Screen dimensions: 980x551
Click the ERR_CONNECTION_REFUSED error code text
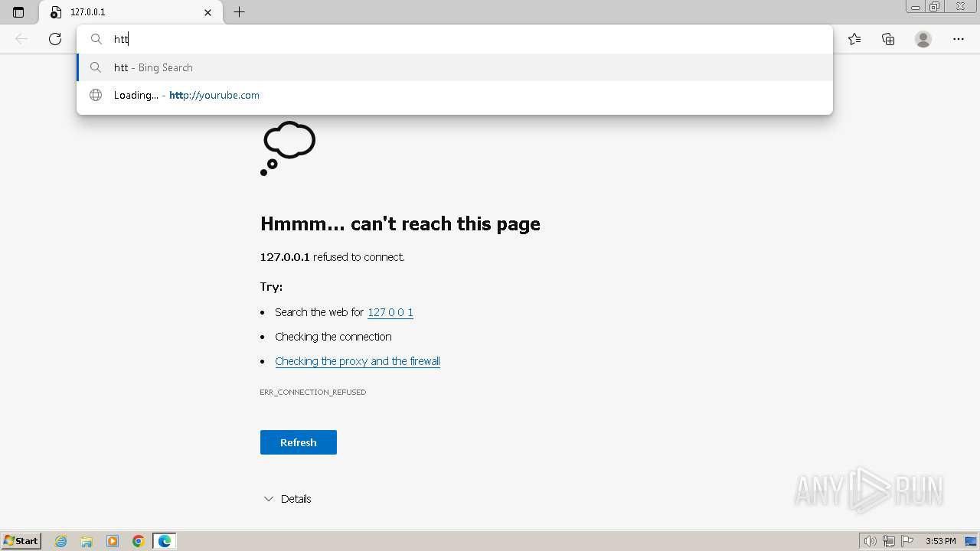(x=313, y=392)
